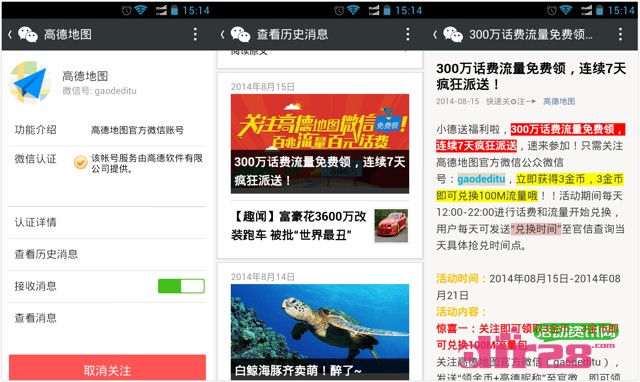Tap the orange verification badge icon
The height and width of the screenshot is (382, 640).
click(80, 162)
